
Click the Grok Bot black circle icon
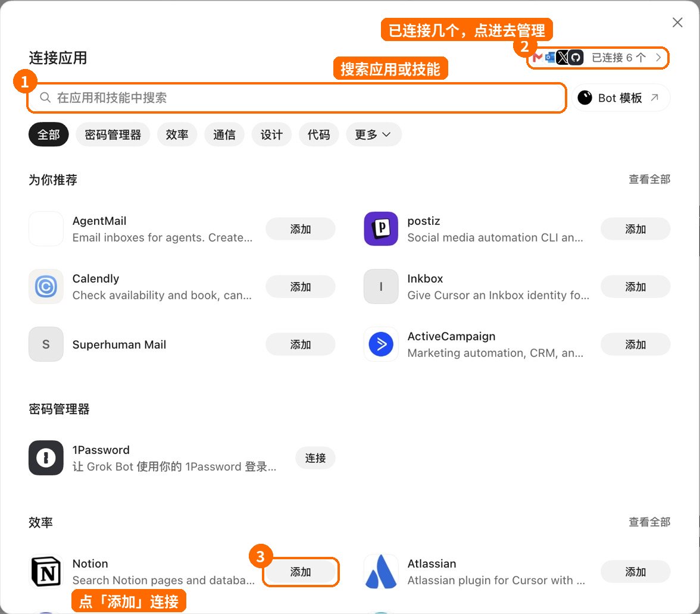coord(585,98)
